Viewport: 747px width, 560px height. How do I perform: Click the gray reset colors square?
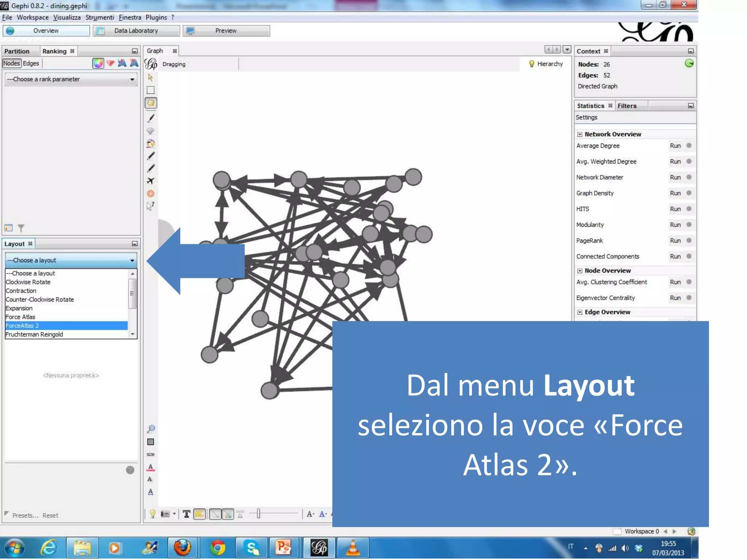point(150,442)
